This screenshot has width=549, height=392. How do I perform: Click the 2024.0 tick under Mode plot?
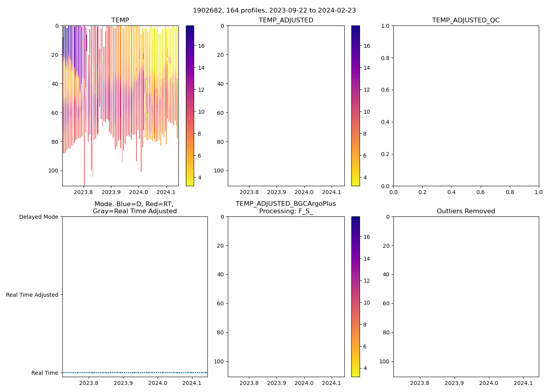pyautogui.click(x=158, y=383)
